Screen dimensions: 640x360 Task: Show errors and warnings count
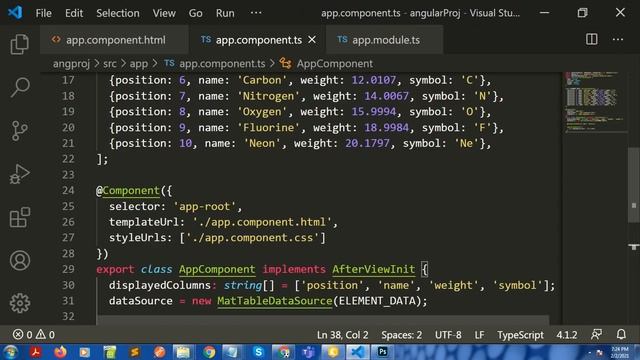34,335
